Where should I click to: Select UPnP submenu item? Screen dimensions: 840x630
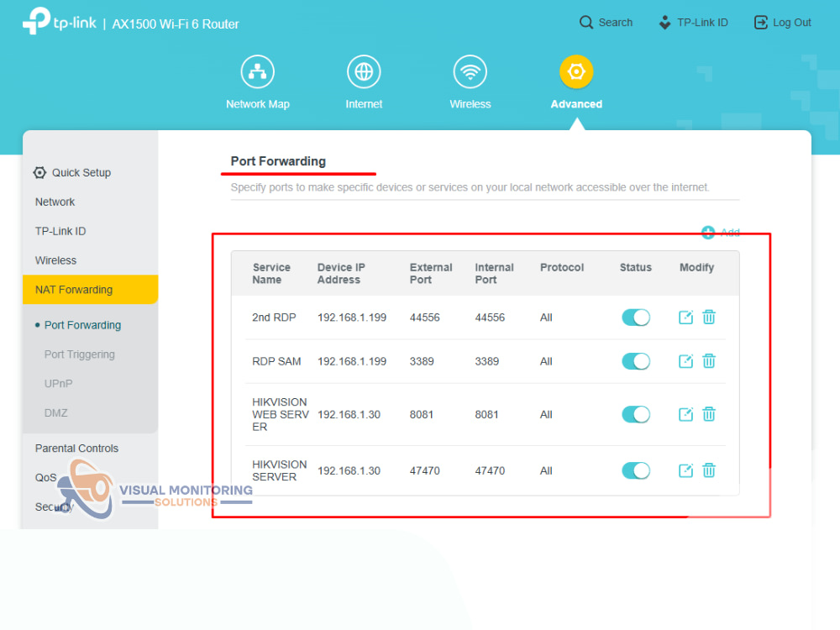59,384
